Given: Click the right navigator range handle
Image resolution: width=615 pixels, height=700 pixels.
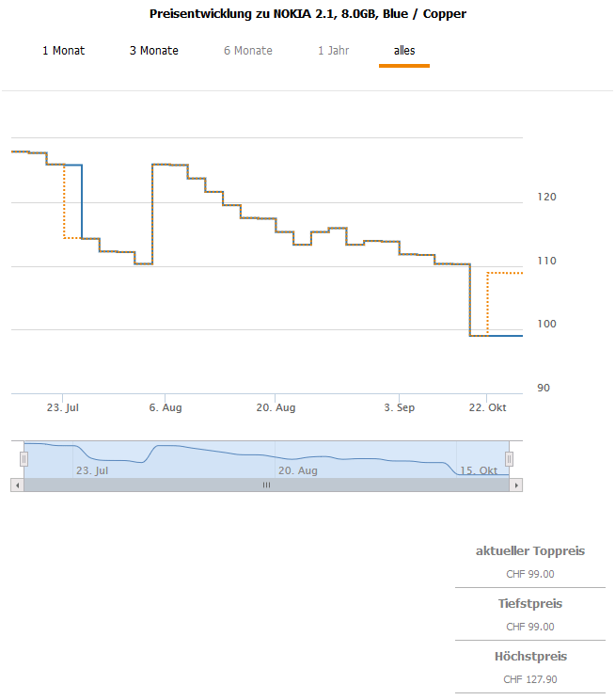Looking at the screenshot, I should (x=509, y=458).
